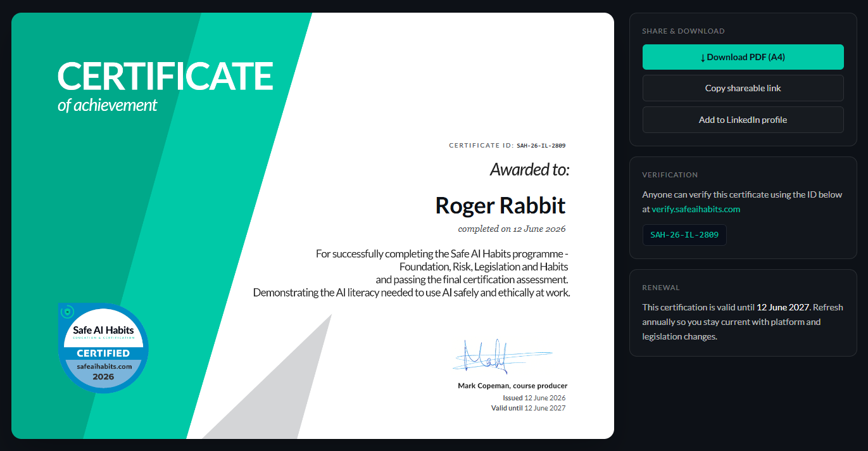Click 'Mark Copeman, course producer' text

coord(512,386)
